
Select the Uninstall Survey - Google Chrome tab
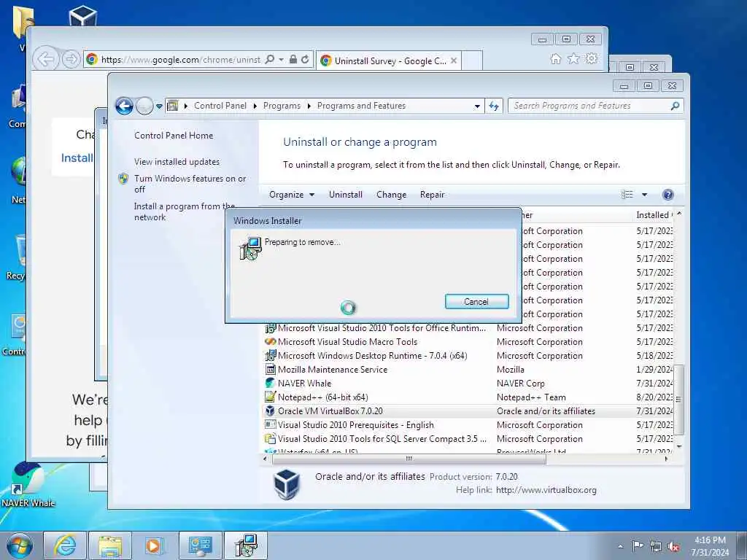pyautogui.click(x=388, y=61)
